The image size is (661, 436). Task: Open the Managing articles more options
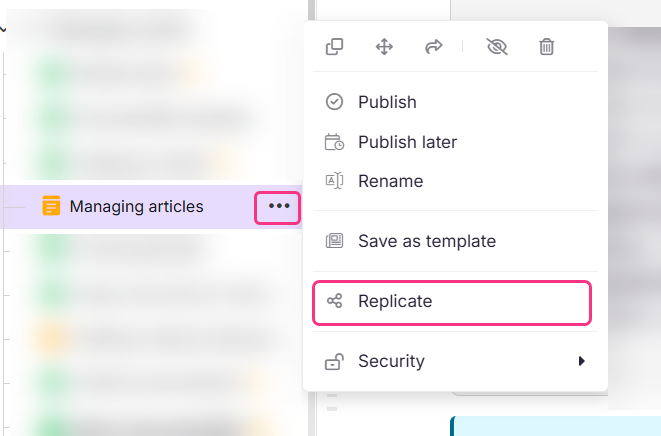[x=277, y=207]
